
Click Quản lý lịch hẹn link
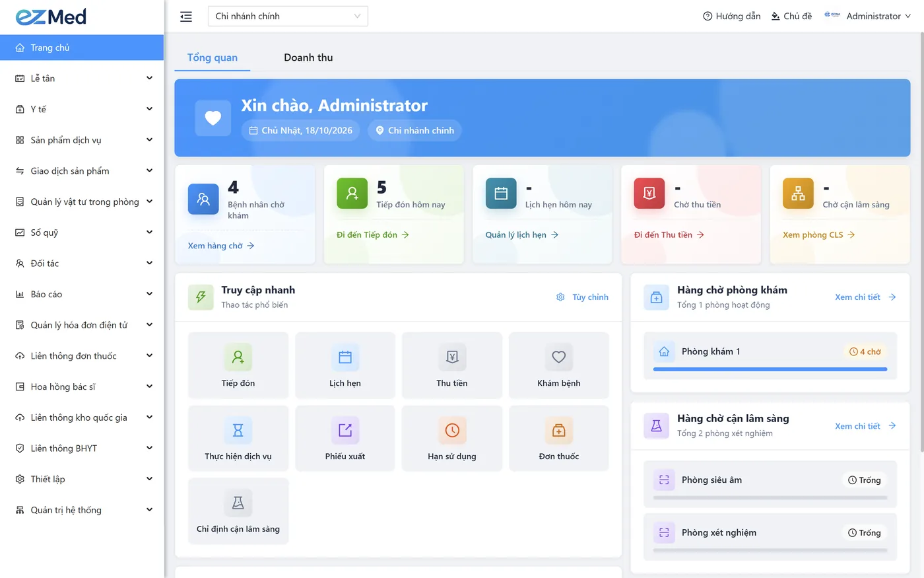coord(522,235)
